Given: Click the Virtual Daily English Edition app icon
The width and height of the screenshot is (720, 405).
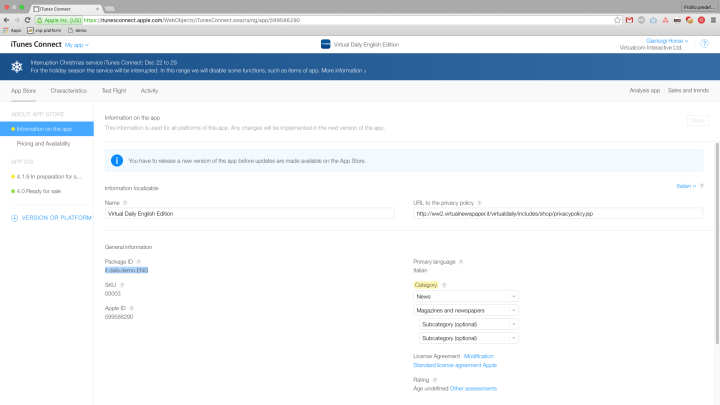Looking at the screenshot, I should (326, 44).
